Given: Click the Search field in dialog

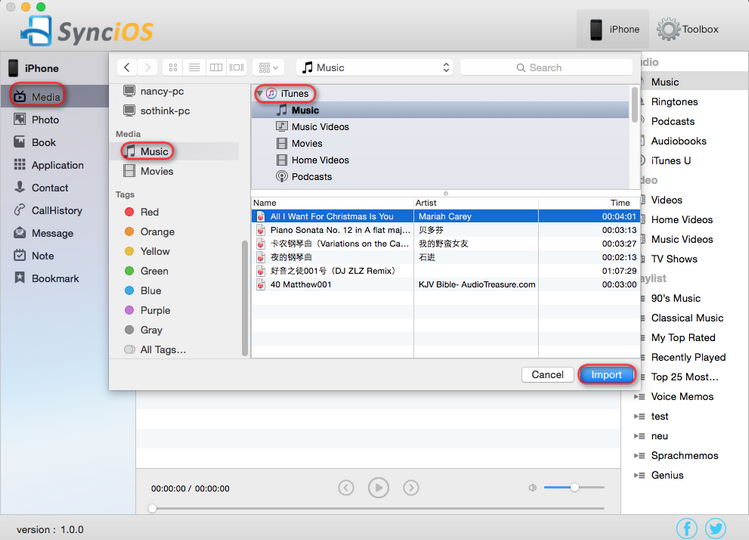Looking at the screenshot, I should click(x=546, y=67).
